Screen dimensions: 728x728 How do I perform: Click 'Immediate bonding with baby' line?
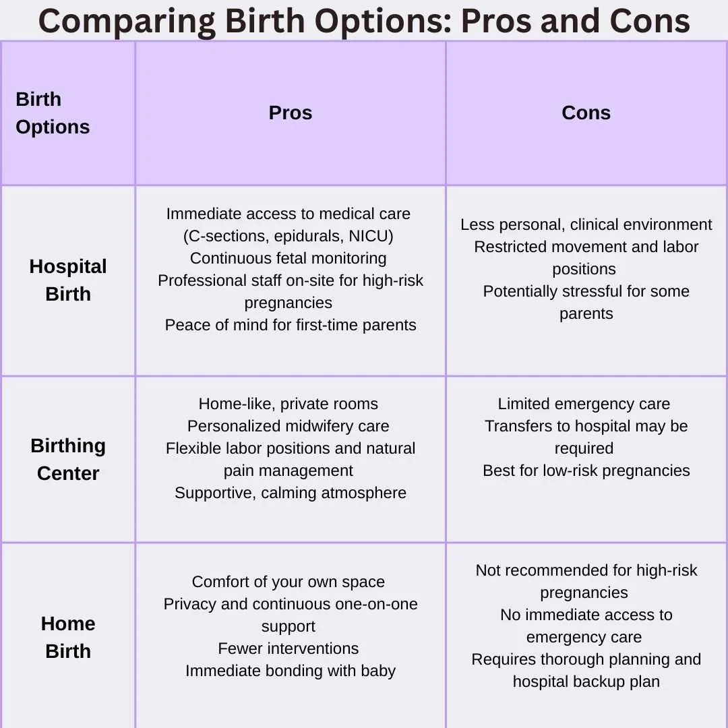[290, 671]
